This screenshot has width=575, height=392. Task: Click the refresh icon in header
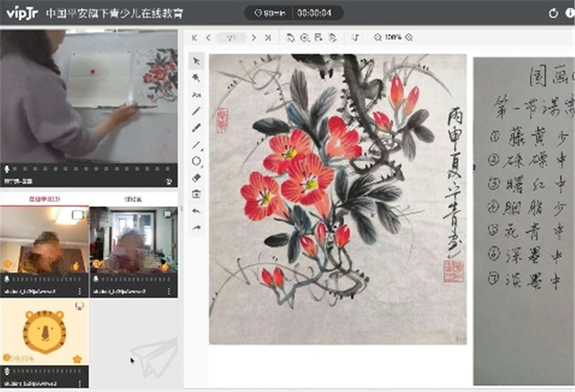(x=553, y=13)
